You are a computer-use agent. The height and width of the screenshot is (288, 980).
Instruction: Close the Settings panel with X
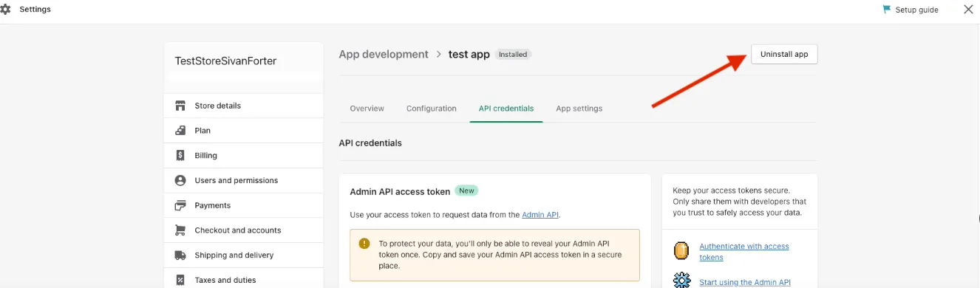pyautogui.click(x=968, y=10)
